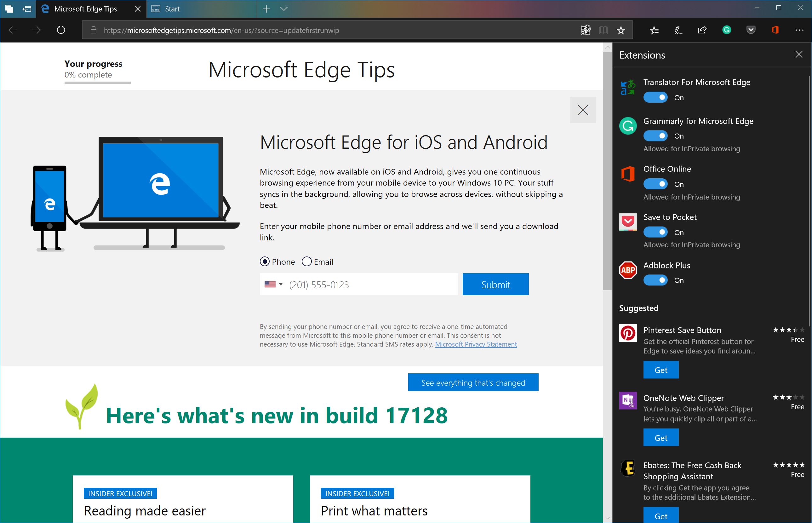Click the Adblock Plus extension name
This screenshot has height=523, width=812.
[x=667, y=265]
